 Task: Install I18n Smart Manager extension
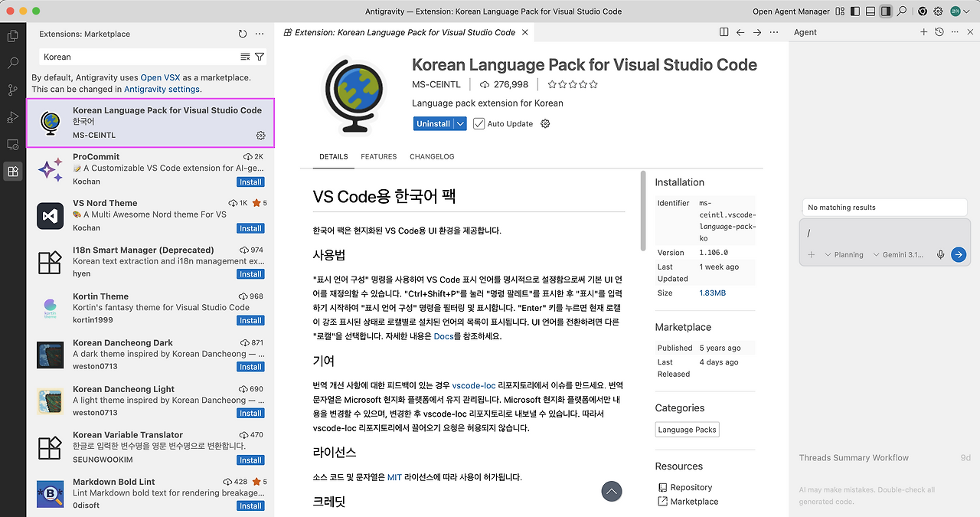(x=250, y=274)
